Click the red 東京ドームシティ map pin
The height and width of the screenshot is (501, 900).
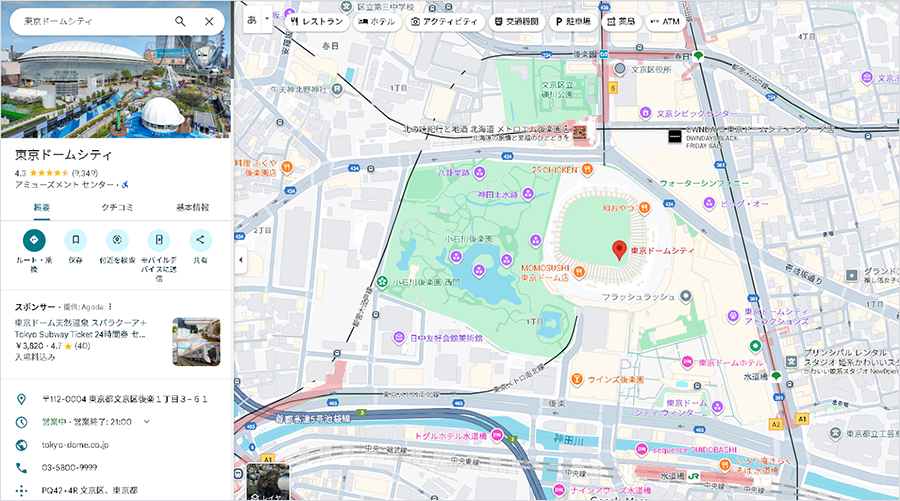coord(619,250)
